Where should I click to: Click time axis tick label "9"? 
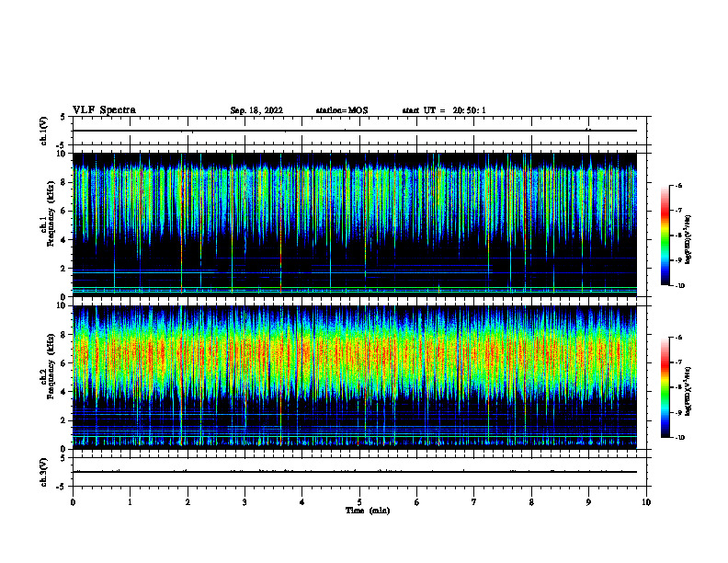point(588,502)
